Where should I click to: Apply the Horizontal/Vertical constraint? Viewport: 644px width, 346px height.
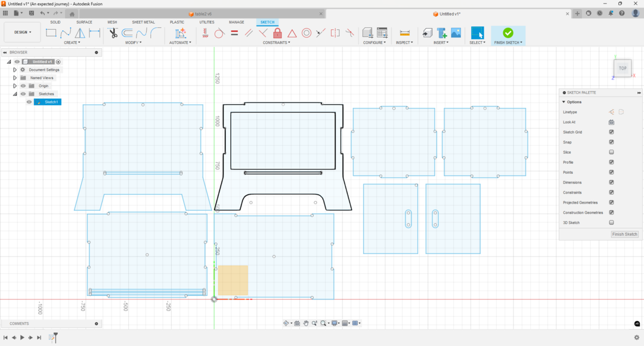coord(205,33)
